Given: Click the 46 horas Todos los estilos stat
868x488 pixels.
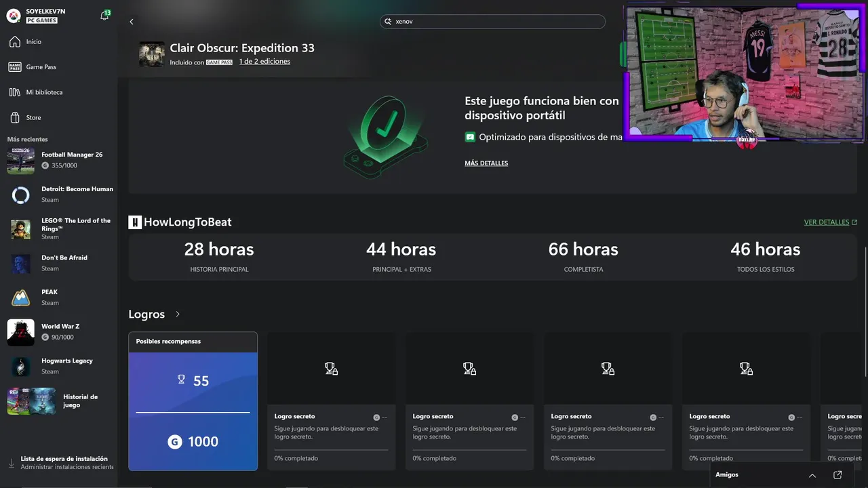Looking at the screenshot, I should pos(766,257).
